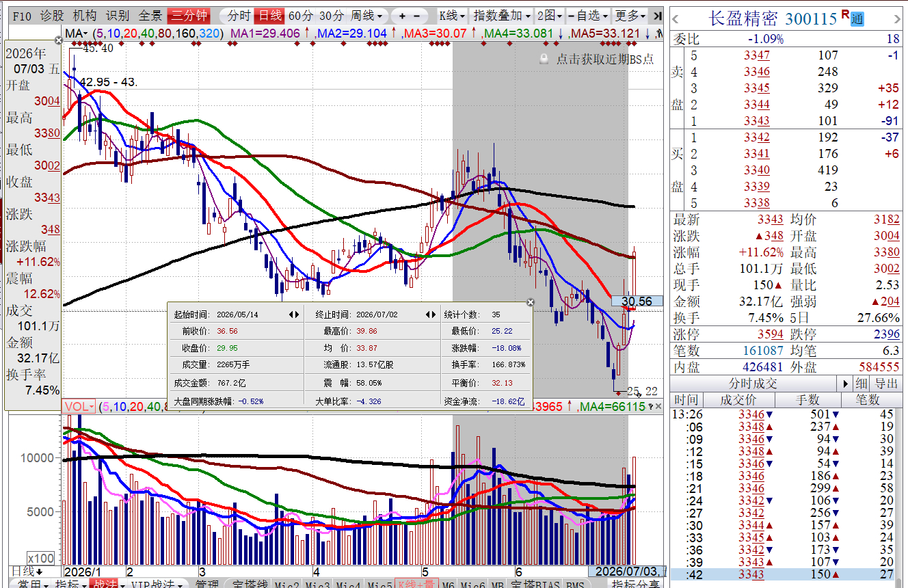Image resolution: width=908 pixels, height=588 pixels.
Task: Open the 诊股 menu item
Action: pyautogui.click(x=52, y=16)
